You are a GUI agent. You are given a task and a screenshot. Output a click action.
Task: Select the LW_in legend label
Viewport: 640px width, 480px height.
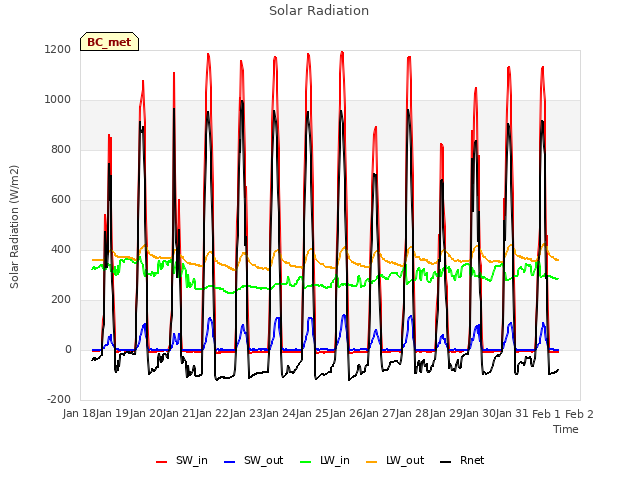tap(335, 460)
